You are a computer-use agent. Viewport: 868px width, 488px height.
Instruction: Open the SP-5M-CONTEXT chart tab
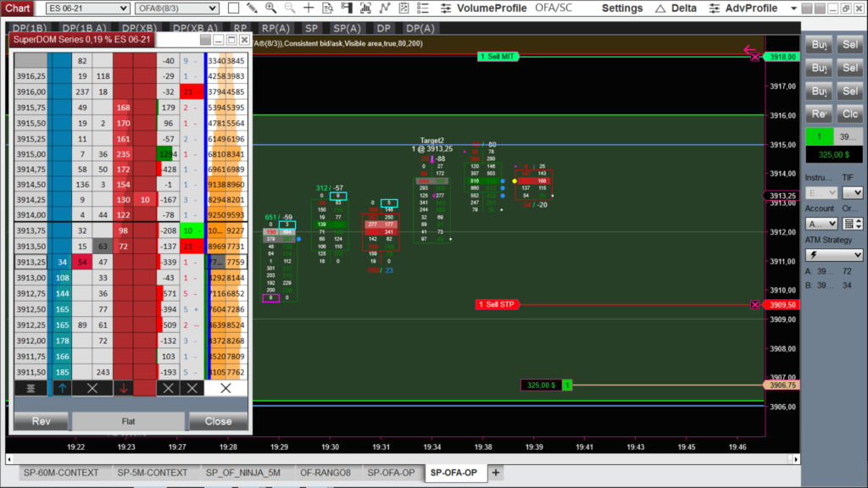pyautogui.click(x=153, y=473)
